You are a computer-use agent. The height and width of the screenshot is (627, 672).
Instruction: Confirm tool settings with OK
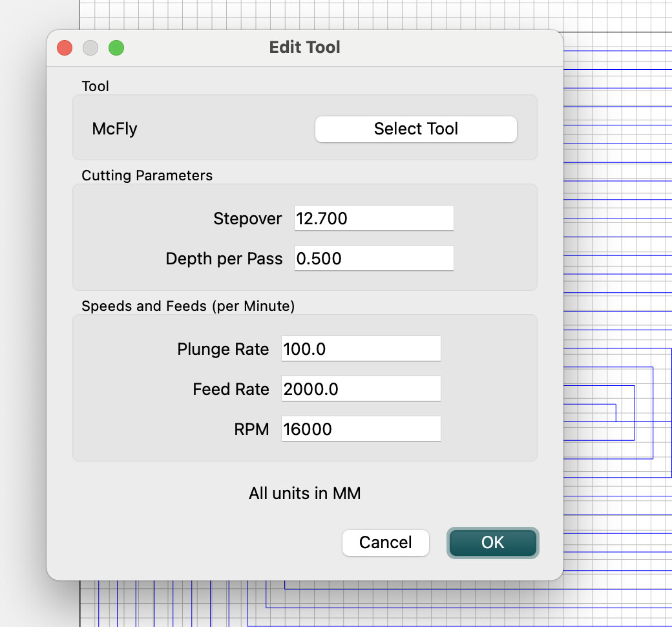492,542
